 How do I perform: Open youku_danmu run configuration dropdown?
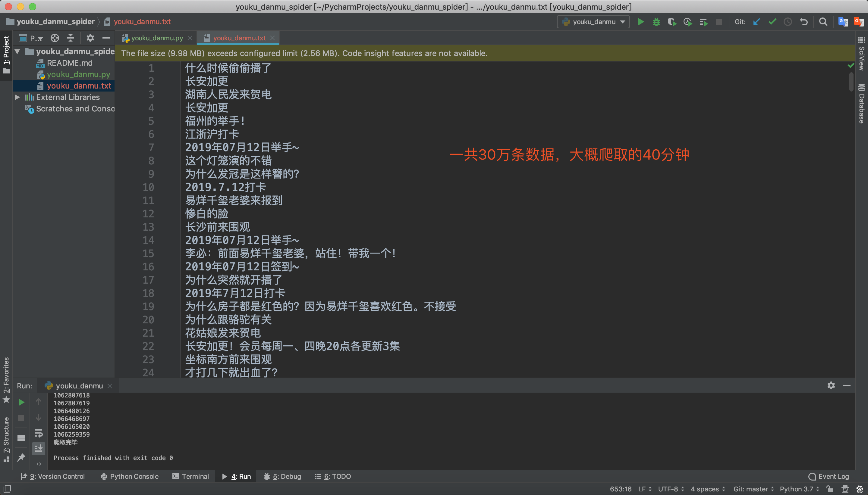click(593, 22)
